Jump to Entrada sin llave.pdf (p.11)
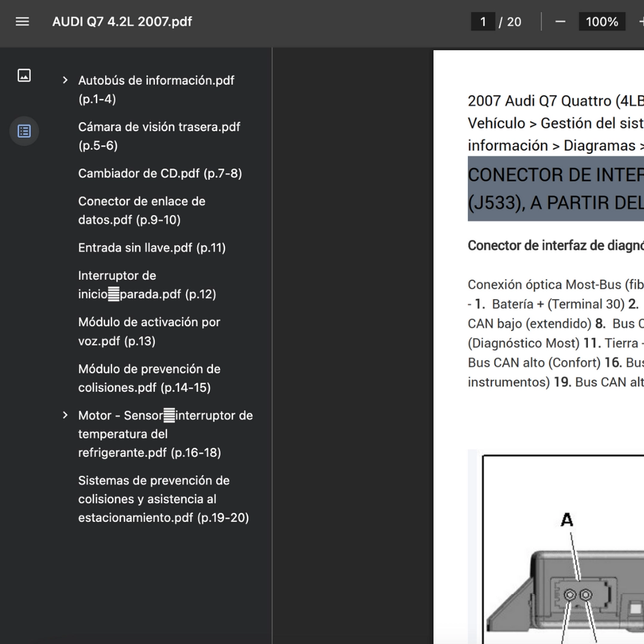644x644 pixels. (152, 247)
